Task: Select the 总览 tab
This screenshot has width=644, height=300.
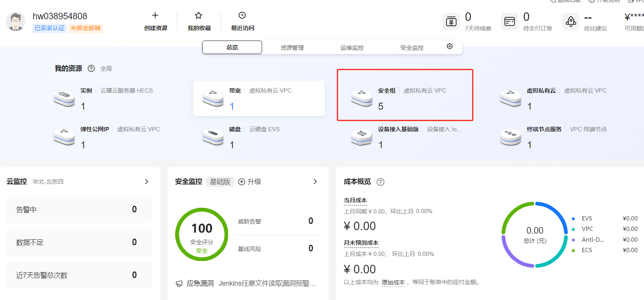Action: (232, 47)
